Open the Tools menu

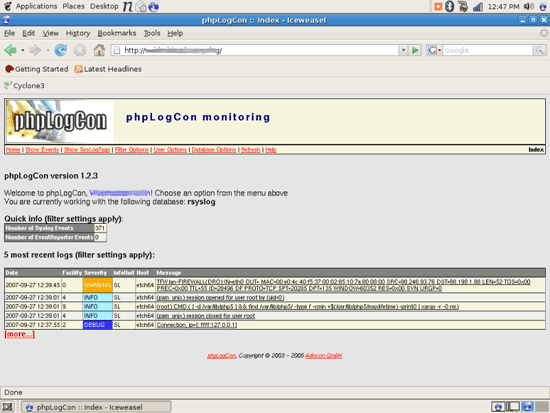(152, 33)
